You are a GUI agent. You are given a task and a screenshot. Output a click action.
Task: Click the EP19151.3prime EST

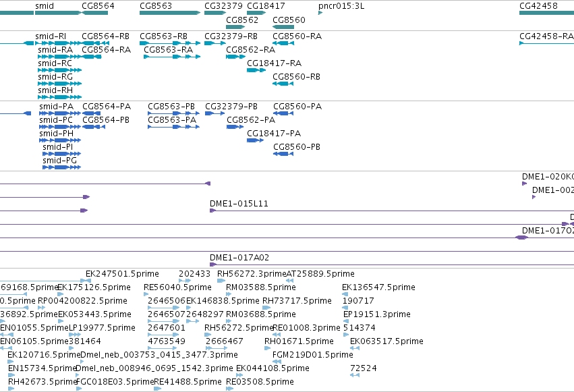(376, 314)
